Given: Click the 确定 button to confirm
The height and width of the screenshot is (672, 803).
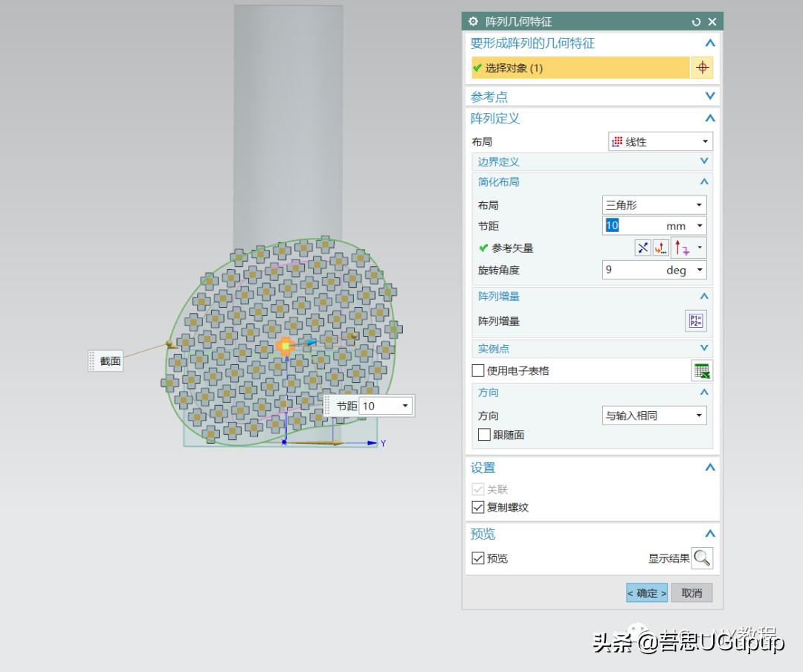Looking at the screenshot, I should 645,592.
